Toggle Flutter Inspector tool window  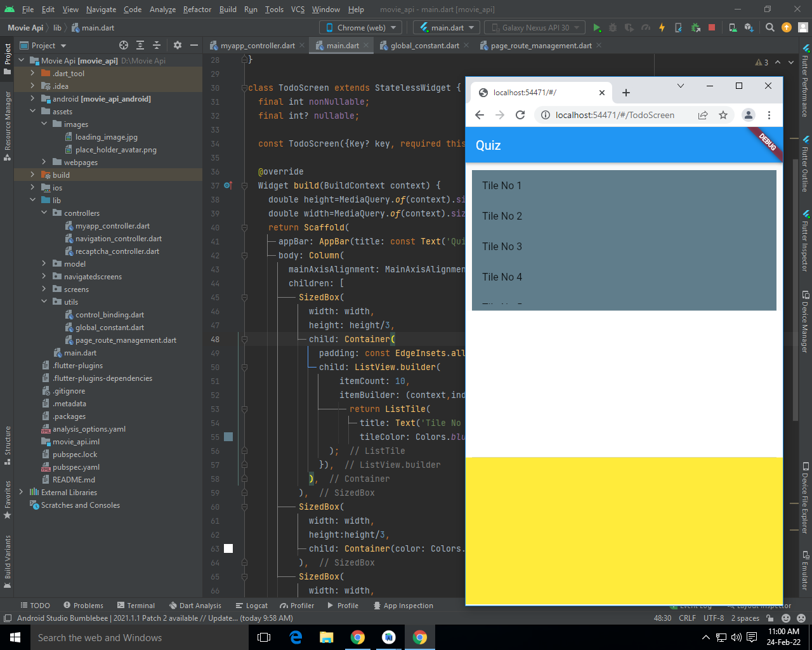click(x=805, y=241)
